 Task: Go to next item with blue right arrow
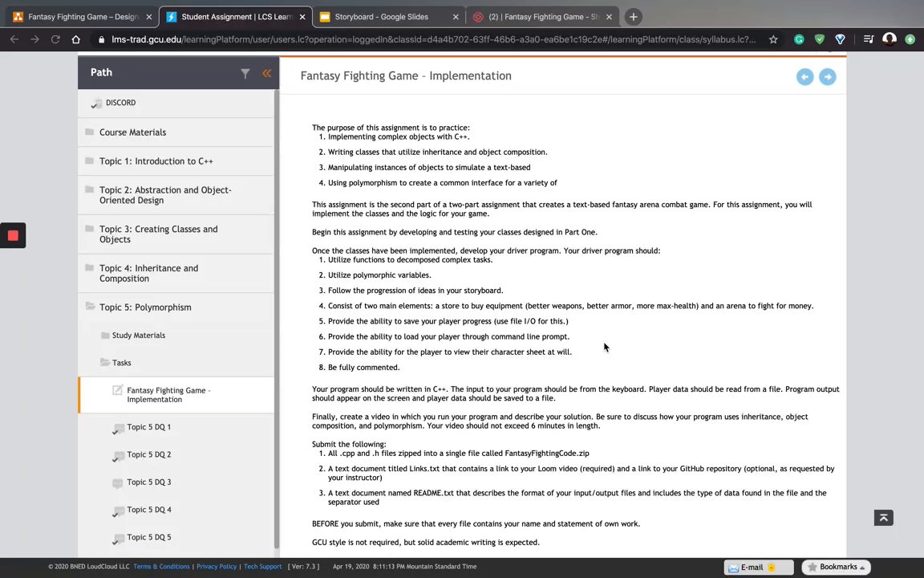pos(828,77)
